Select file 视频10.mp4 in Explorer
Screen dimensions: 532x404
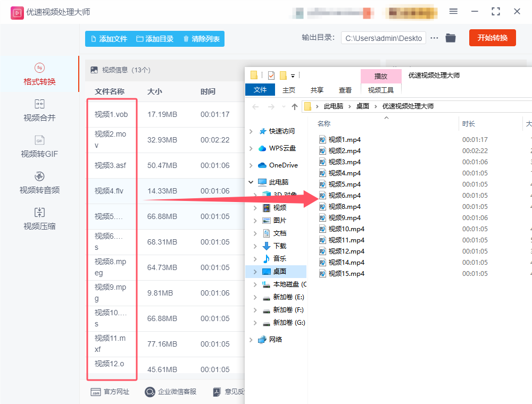coord(346,229)
